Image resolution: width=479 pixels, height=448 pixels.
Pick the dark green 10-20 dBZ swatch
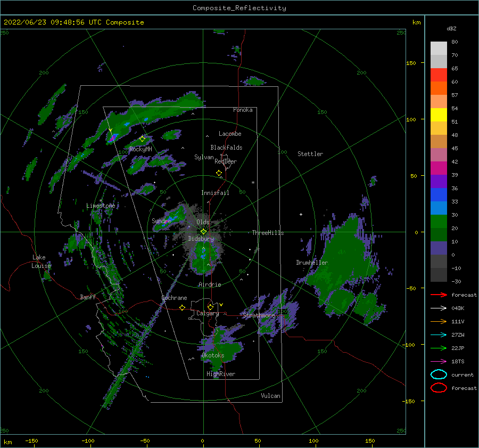pyautogui.click(x=439, y=234)
